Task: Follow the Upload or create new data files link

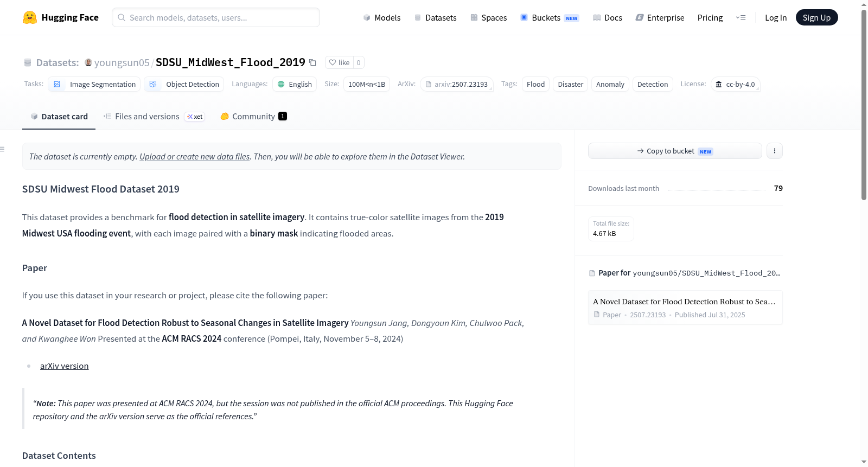Action: (x=195, y=157)
